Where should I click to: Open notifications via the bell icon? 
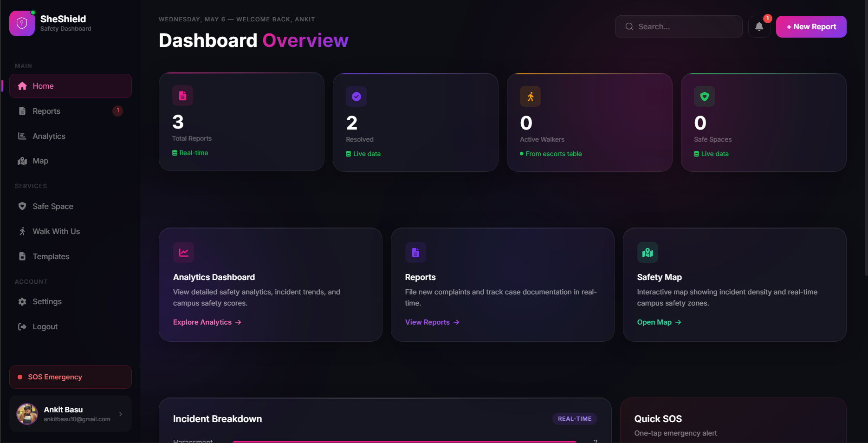(759, 26)
